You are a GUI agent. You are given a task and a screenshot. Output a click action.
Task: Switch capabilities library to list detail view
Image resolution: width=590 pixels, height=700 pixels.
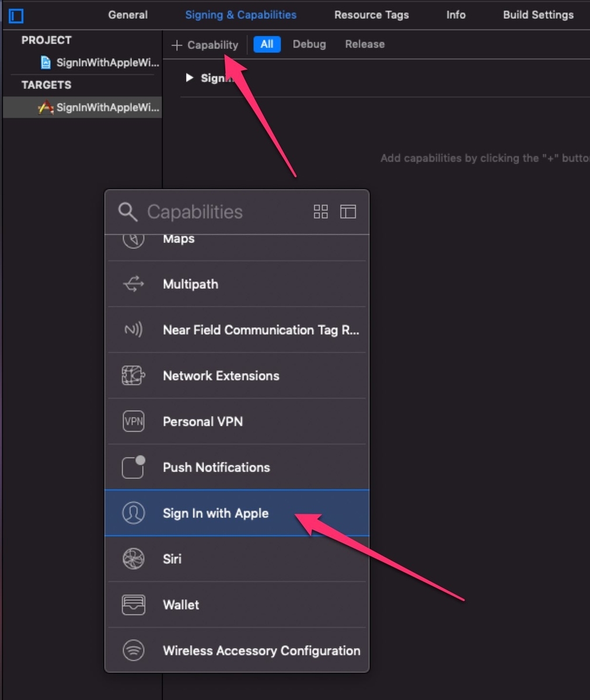(348, 211)
